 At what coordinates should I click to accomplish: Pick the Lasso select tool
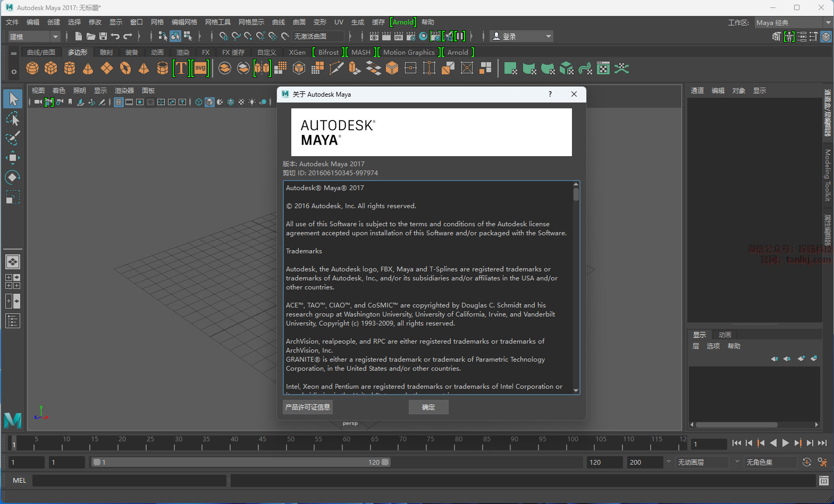13,118
